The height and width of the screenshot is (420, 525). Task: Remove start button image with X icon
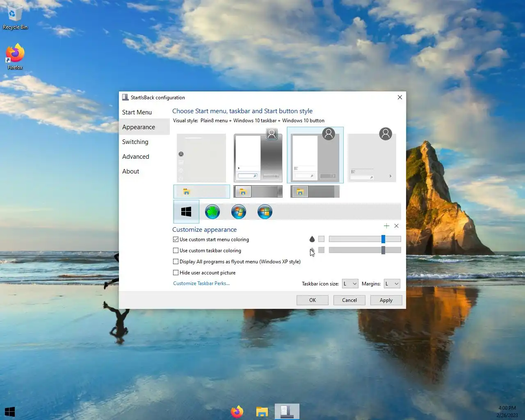(396, 226)
